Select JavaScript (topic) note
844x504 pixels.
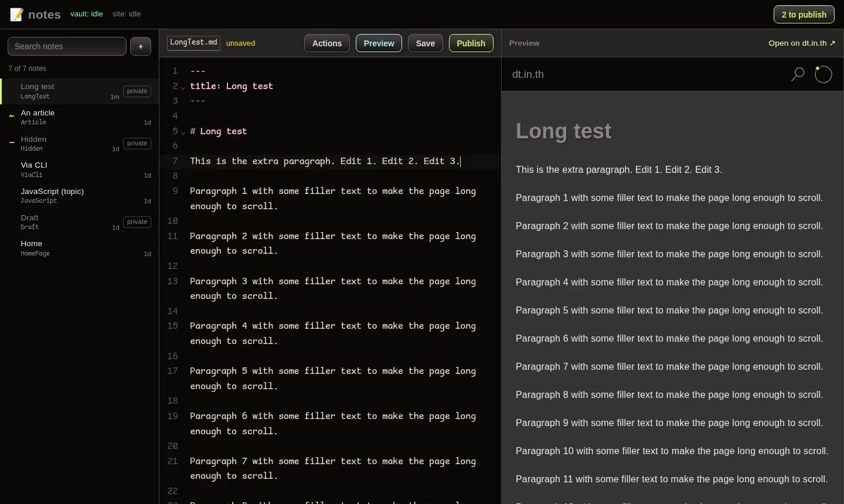coord(80,196)
